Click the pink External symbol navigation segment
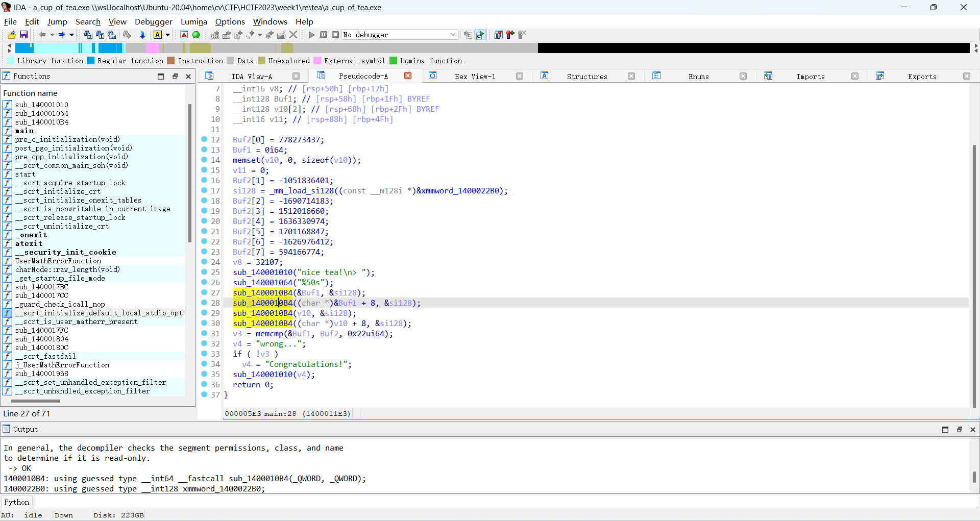This screenshot has width=980, height=521. 152,48
